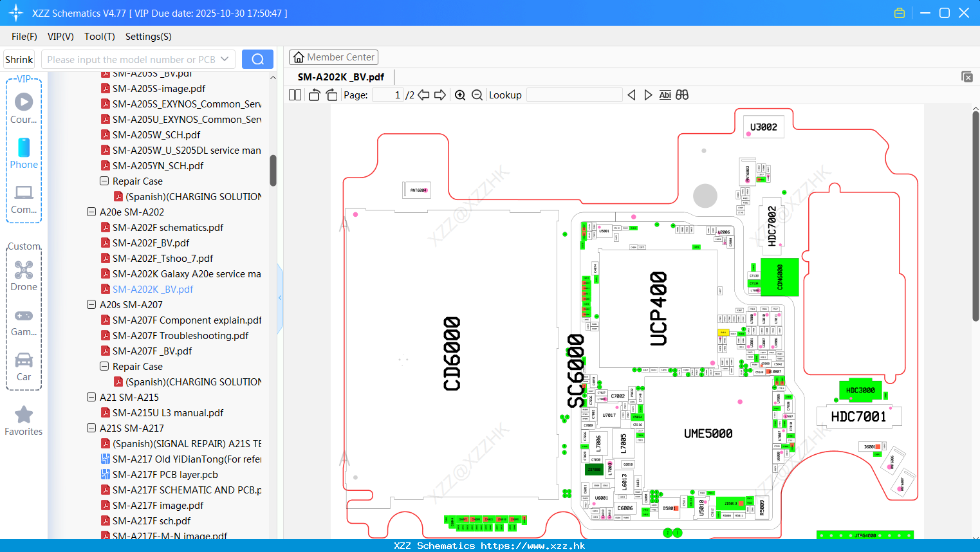Open SM-A207F Troubleshooting.pdf

(180, 335)
